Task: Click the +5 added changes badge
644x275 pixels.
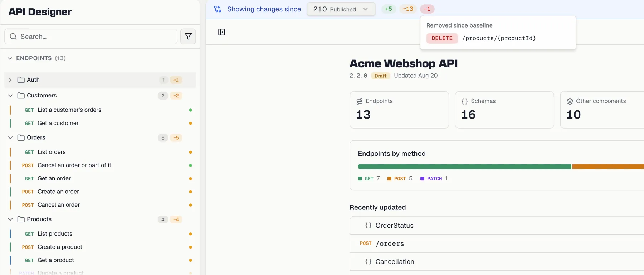Action: click(x=389, y=9)
